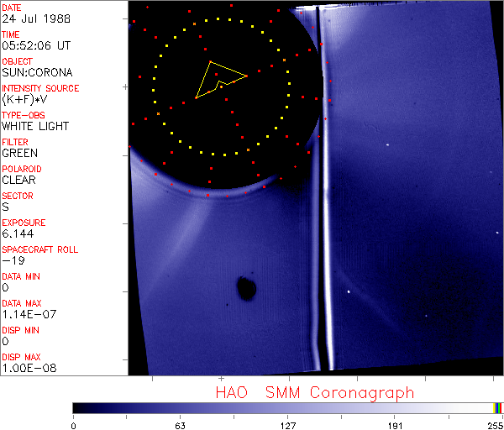504x430 pixels.
Task: Click the multicolored end of the color bar
Action: click(498, 407)
